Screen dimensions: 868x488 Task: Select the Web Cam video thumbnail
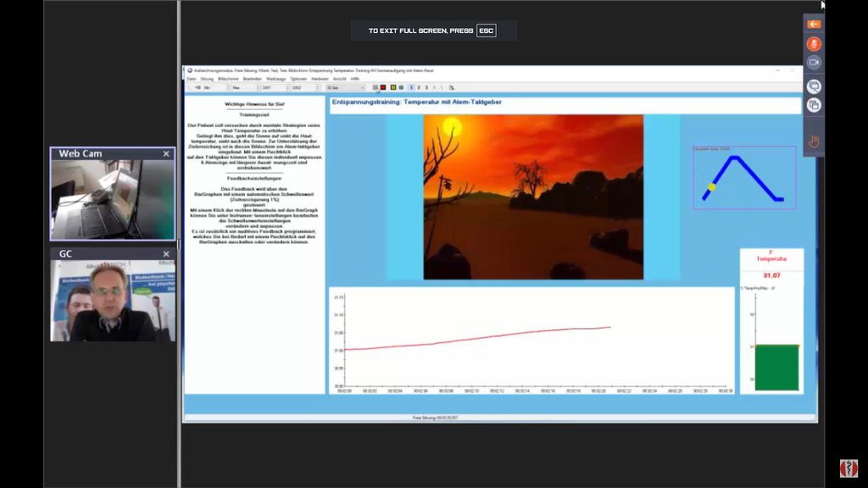click(x=113, y=200)
